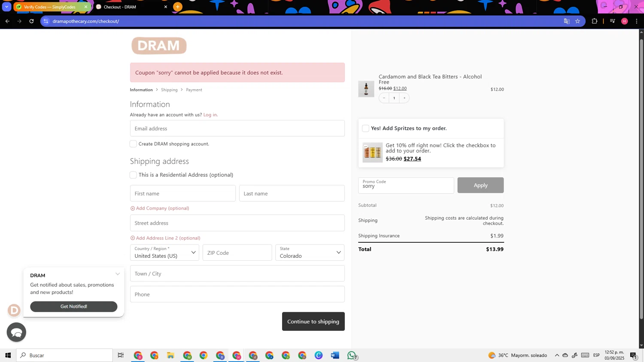Focus the First name field
Screen dimensions: 644x362
tap(183, 193)
